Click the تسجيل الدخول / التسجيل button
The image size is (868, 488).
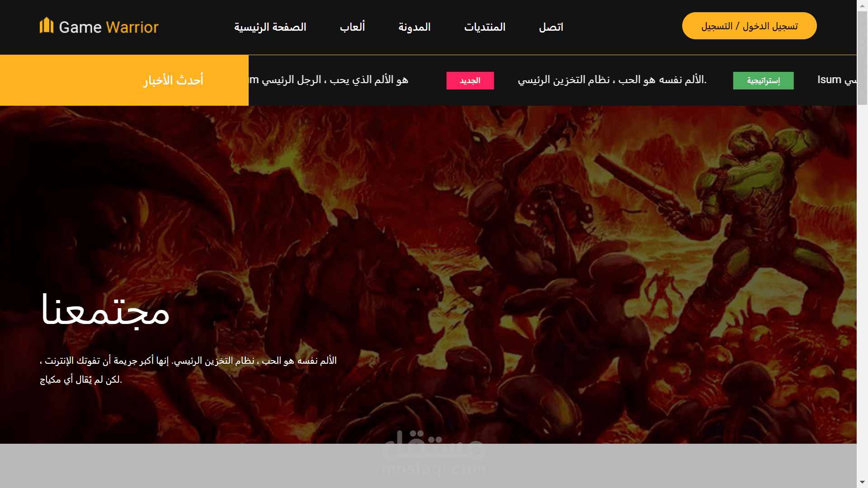coord(749,26)
